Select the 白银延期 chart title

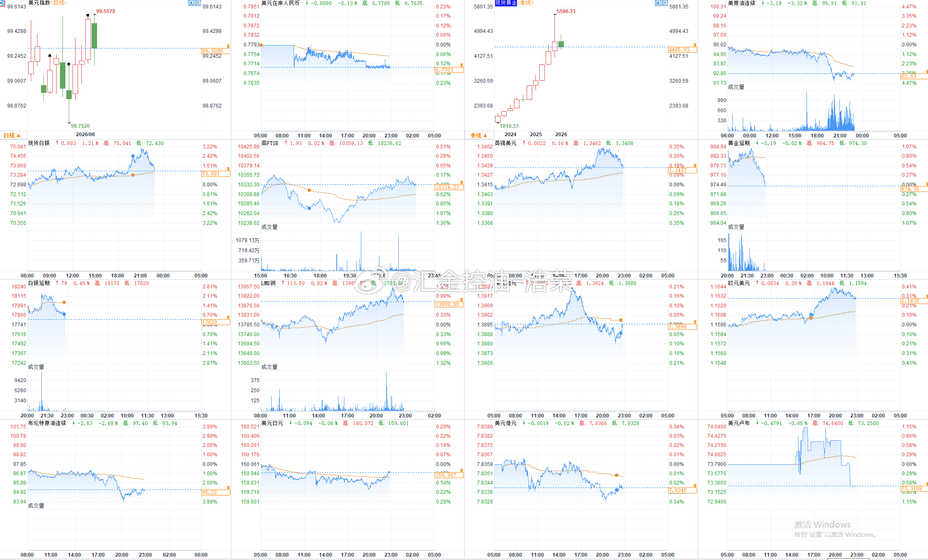(x=39, y=283)
